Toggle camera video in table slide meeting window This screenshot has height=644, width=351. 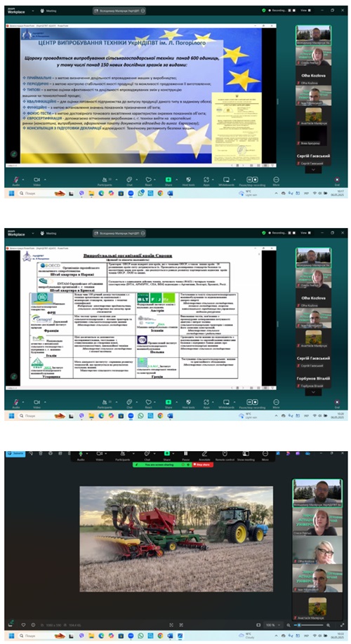[37, 403]
